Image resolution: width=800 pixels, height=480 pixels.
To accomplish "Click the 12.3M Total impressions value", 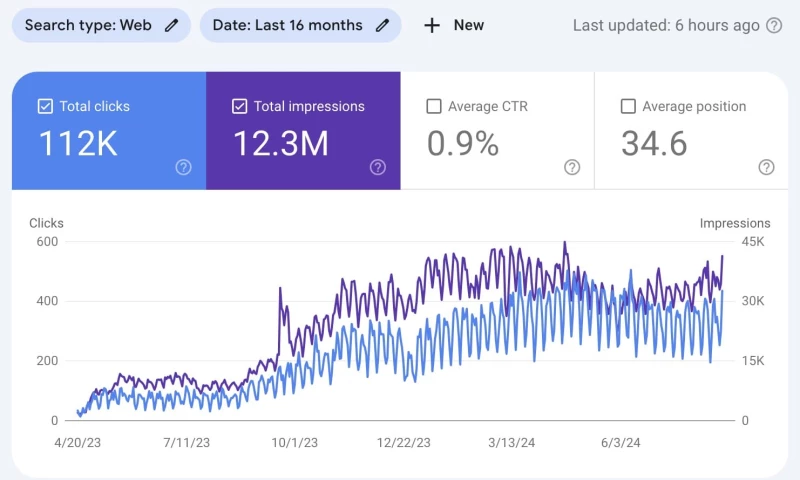I will [281, 144].
